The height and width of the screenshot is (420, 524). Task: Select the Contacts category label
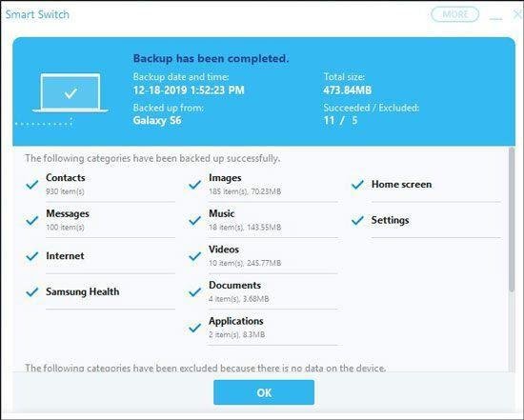(x=66, y=177)
